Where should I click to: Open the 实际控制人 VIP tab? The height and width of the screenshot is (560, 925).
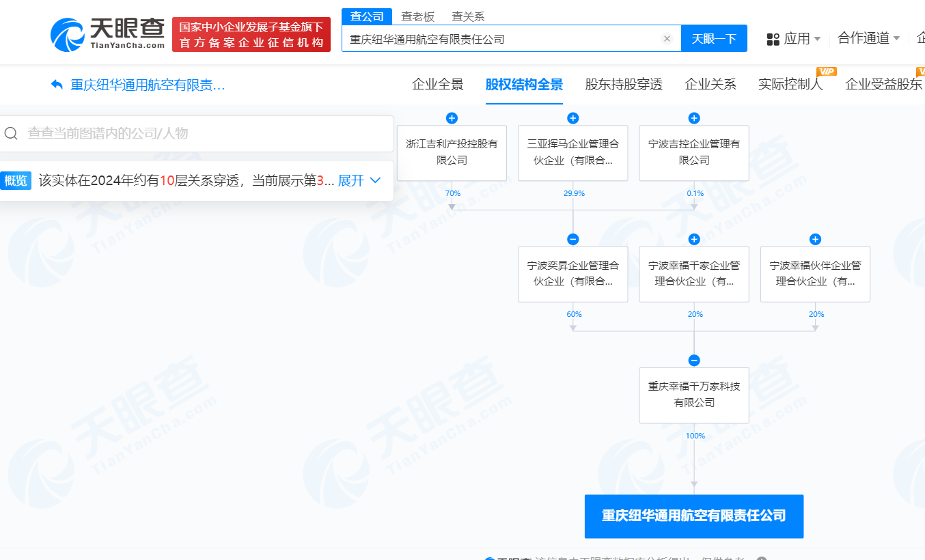(791, 85)
